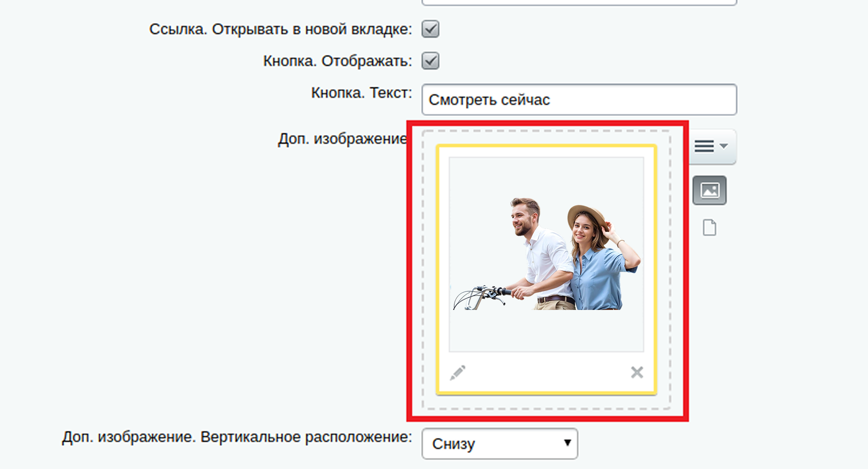Image resolution: width=868 pixels, height=469 pixels.
Task: Click the pencil edit icon under image
Action: tap(458, 372)
